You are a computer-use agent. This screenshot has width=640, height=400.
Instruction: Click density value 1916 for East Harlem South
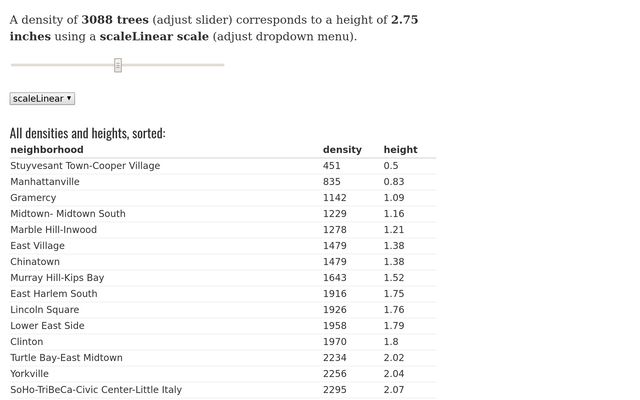pos(335,294)
